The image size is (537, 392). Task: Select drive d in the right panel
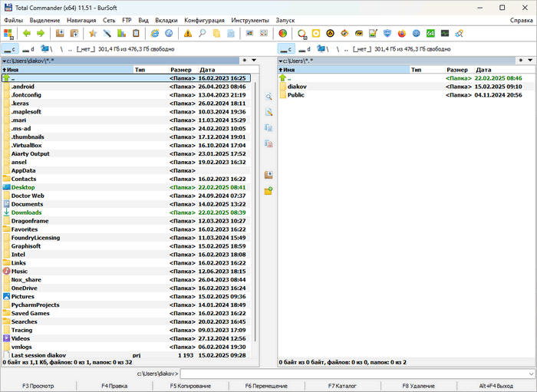[305, 49]
